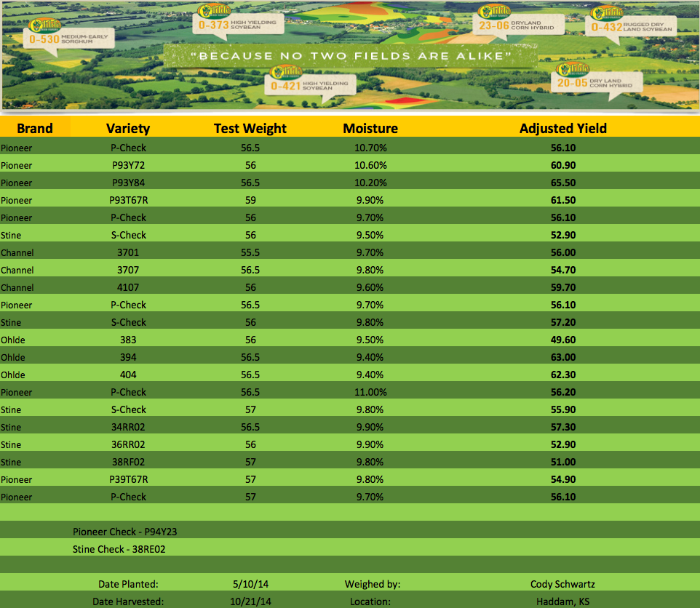Open the O-421 High Yielding Soybean badge
Image resolution: width=700 pixels, height=608 pixels.
click(x=309, y=82)
